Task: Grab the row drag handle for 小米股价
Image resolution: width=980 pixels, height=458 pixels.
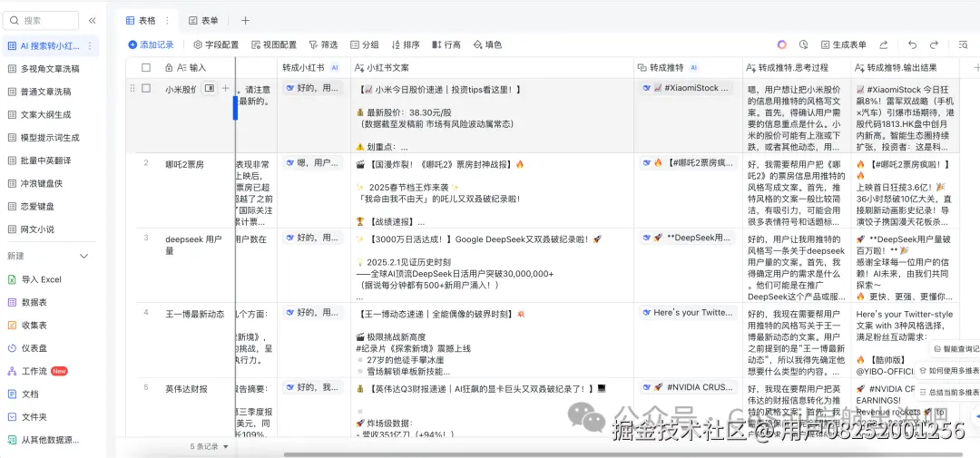Action: pos(132,89)
